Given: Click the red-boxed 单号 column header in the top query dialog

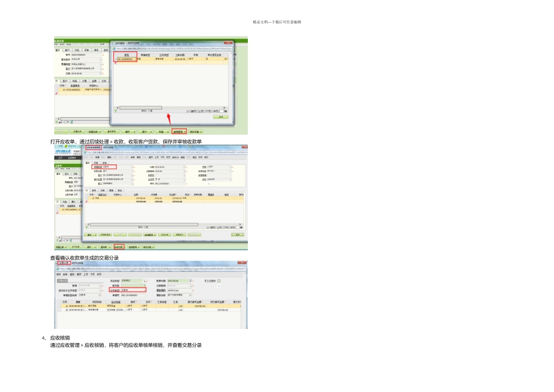Looking at the screenshot, I should pyautogui.click(x=126, y=55).
